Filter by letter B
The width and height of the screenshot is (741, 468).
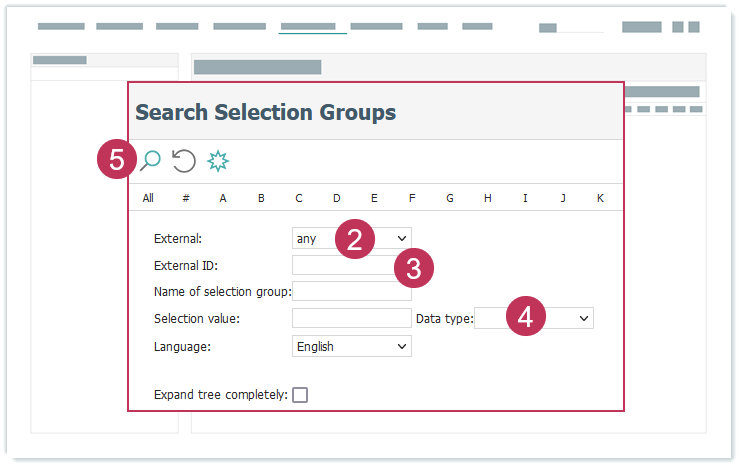261,198
